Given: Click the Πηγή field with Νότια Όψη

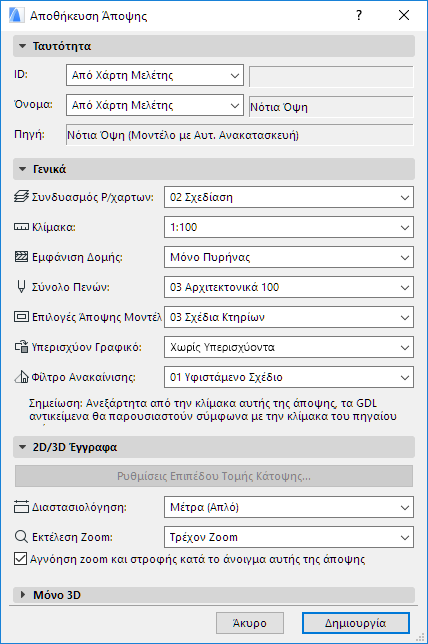Looking at the screenshot, I should tap(240, 135).
